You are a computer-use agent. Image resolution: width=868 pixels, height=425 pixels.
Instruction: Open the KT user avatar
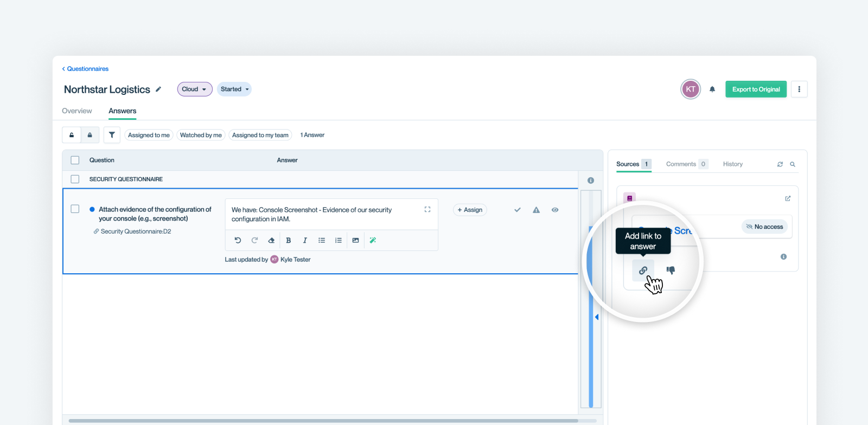(x=691, y=89)
